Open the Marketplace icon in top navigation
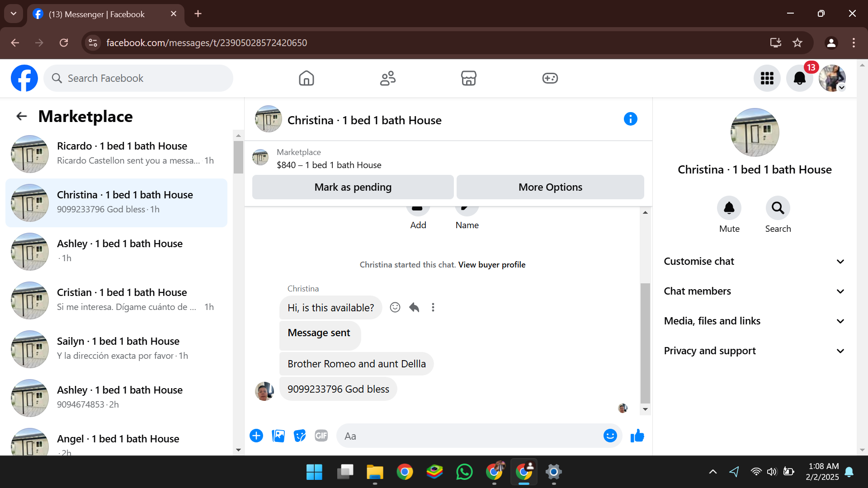The width and height of the screenshot is (868, 488). point(468,78)
